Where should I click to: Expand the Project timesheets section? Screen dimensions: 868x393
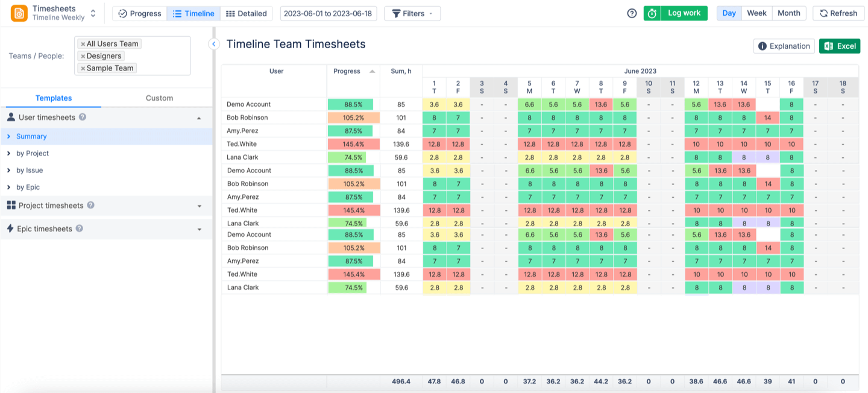199,206
